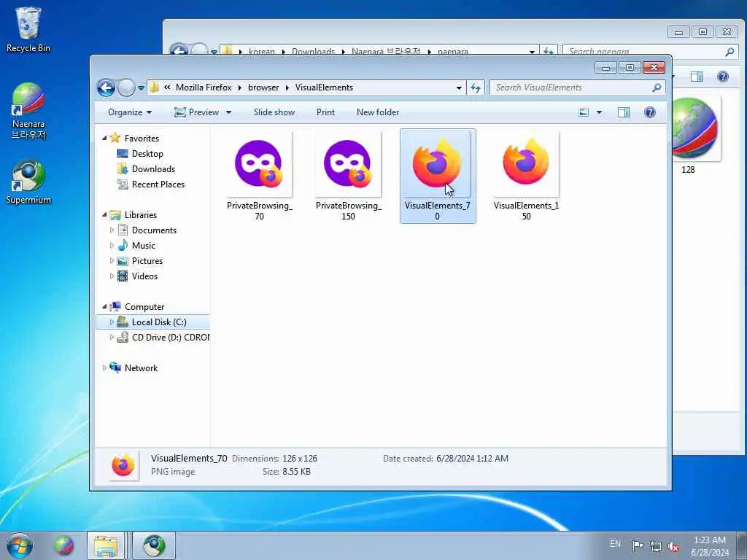
Task: Start a Slide show
Action: (274, 112)
